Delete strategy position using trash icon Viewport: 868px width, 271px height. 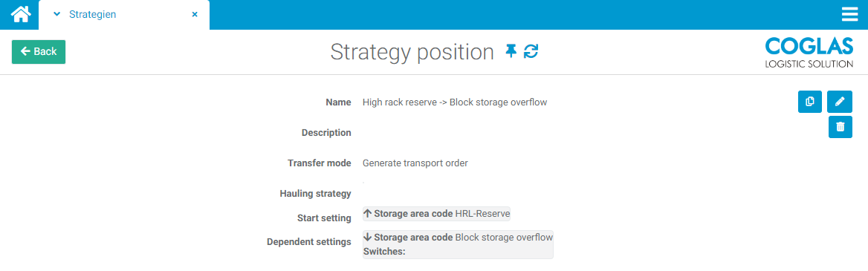coord(841,127)
